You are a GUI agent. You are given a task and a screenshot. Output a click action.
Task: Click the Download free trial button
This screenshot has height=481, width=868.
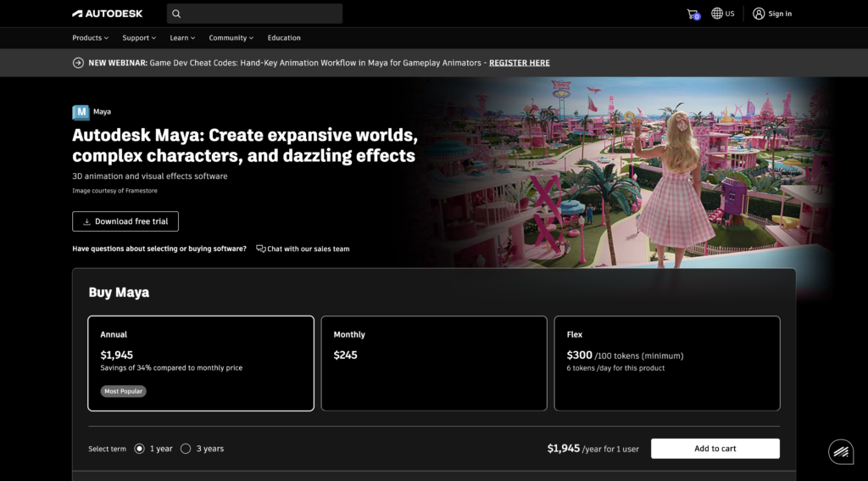pyautogui.click(x=125, y=221)
